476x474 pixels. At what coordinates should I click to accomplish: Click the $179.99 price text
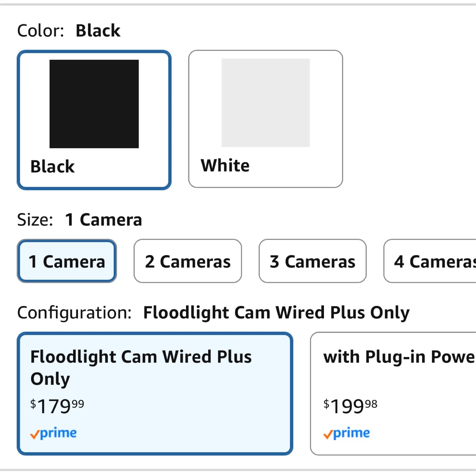(57, 406)
